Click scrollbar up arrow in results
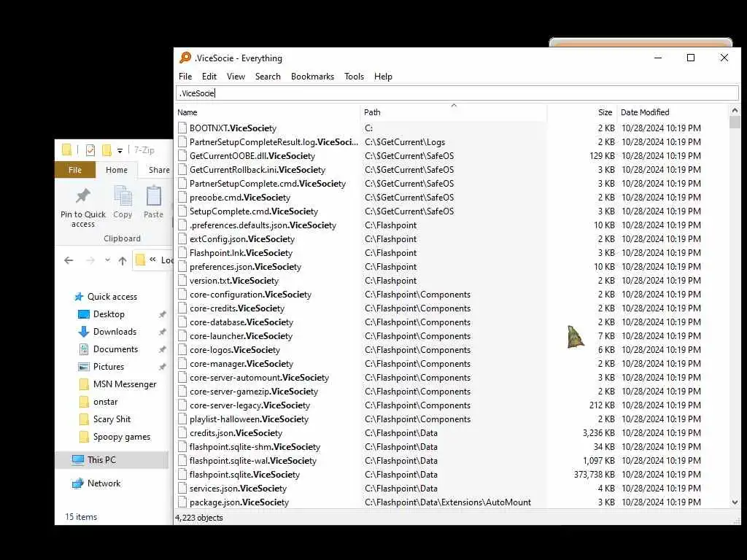The height and width of the screenshot is (560, 747). pyautogui.click(x=735, y=110)
